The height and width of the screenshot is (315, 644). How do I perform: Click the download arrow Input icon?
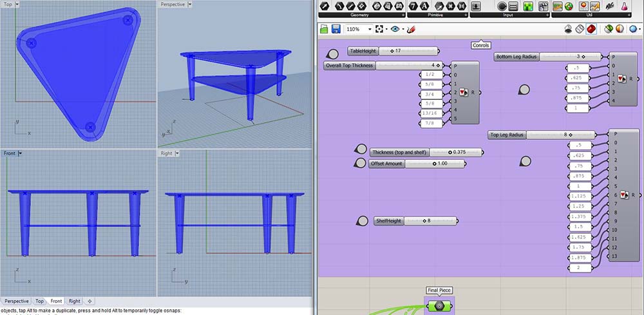click(476, 6)
